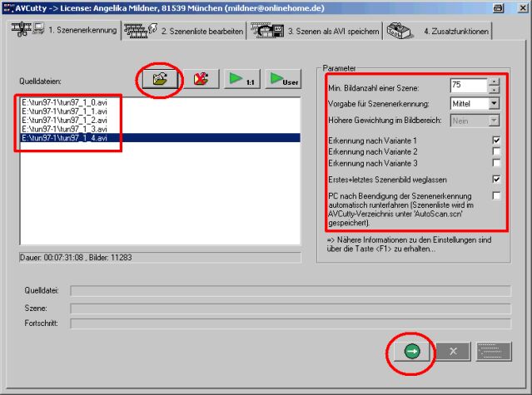
Task: Decrease Min. Bildanzahl with down arrow
Action: pos(494,90)
